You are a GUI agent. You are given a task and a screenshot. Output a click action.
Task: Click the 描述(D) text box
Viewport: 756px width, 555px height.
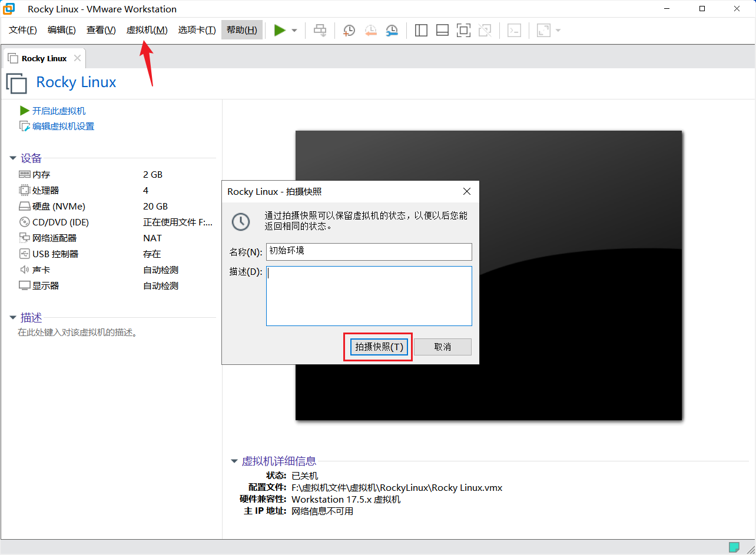click(x=369, y=294)
